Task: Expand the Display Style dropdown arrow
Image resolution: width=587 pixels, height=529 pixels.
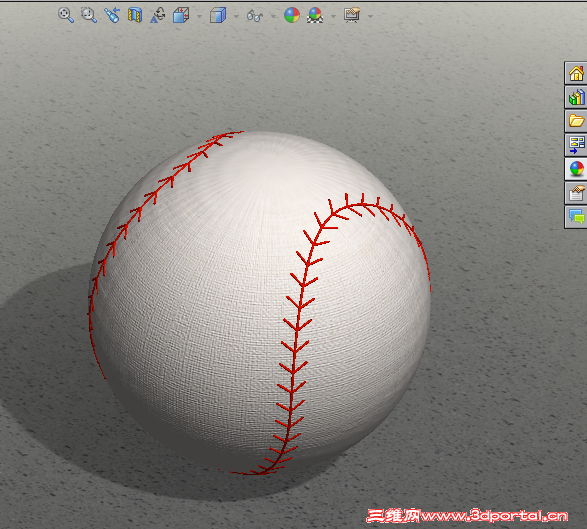Action: [236, 16]
